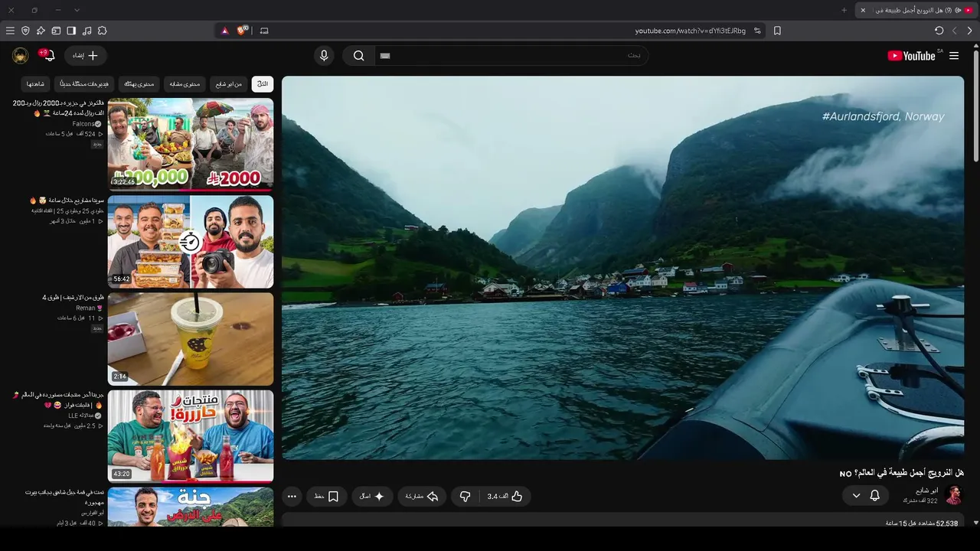Open the أبو شايع channel avatar
Image resolution: width=980 pixels, height=551 pixels.
tap(953, 495)
